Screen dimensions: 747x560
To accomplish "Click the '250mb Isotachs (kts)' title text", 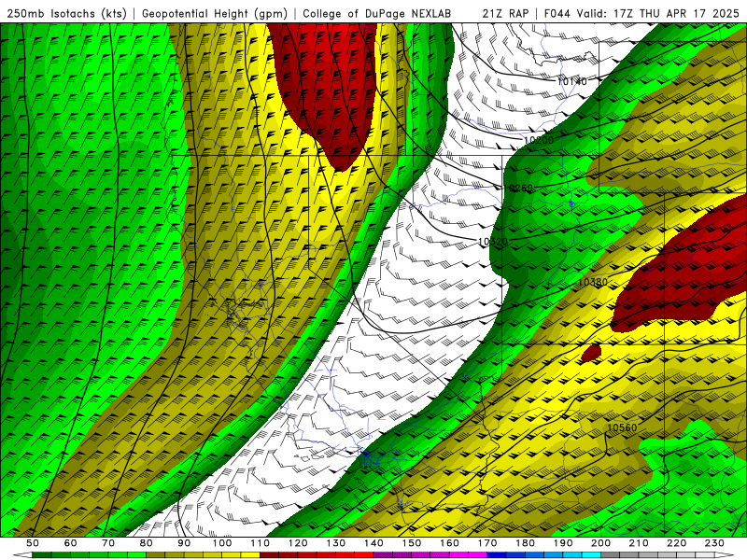I will tap(66, 13).
